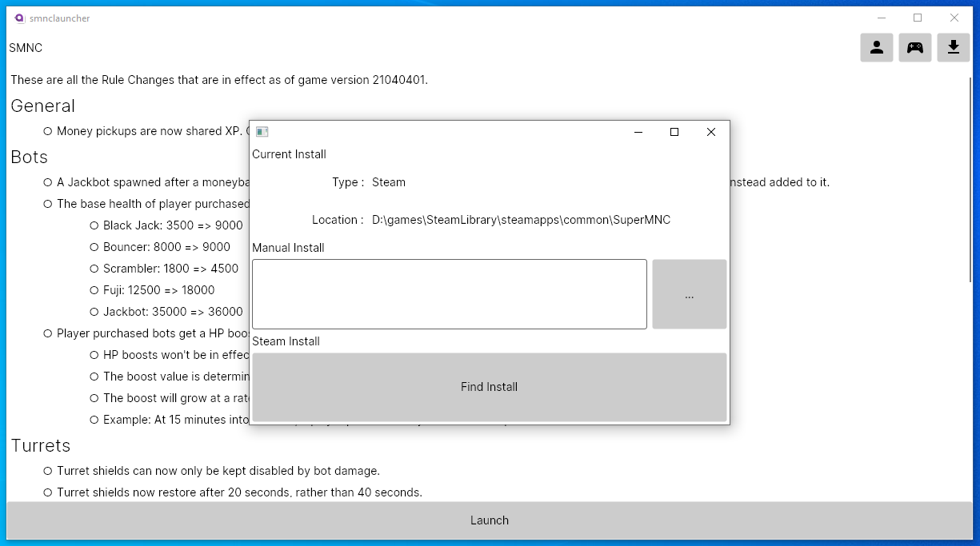The width and height of the screenshot is (980, 546).
Task: Click 'Fuji: 12500 => 18000' line
Action: 158,290
